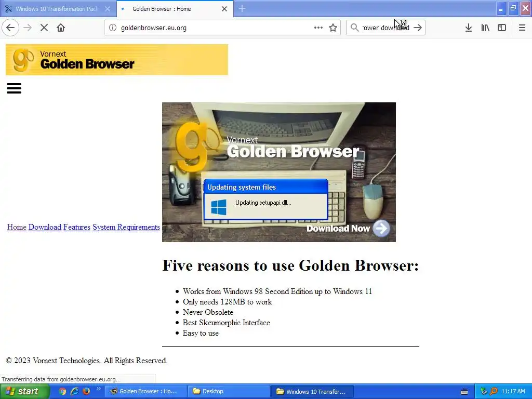
Task: Open the Features link
Action: (77, 227)
